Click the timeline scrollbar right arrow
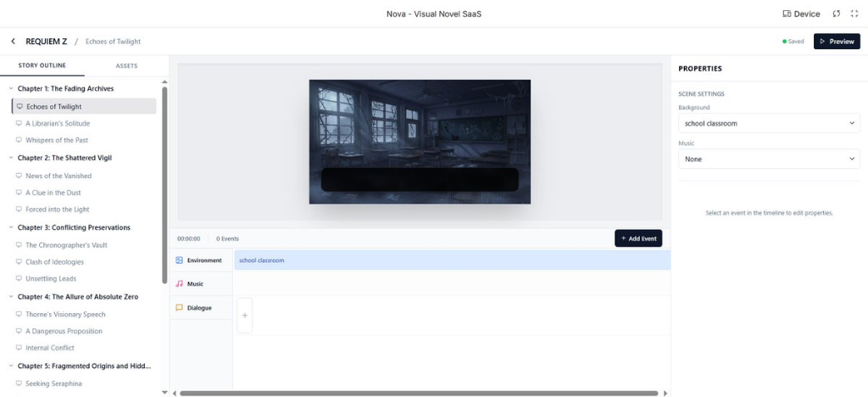The height and width of the screenshot is (397, 868). tap(665, 393)
